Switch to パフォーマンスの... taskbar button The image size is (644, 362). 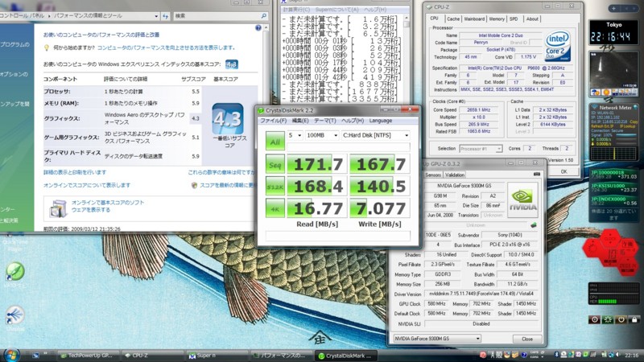[281, 356]
